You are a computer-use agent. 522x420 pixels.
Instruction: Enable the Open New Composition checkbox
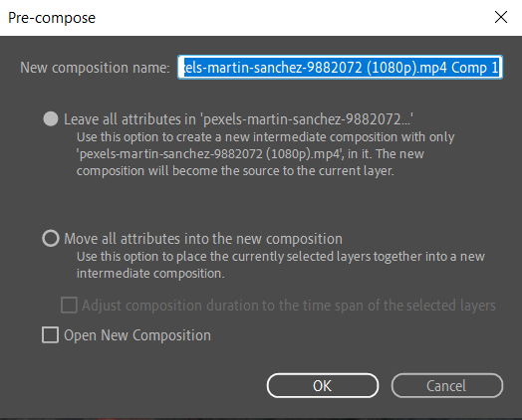pyautogui.click(x=50, y=334)
